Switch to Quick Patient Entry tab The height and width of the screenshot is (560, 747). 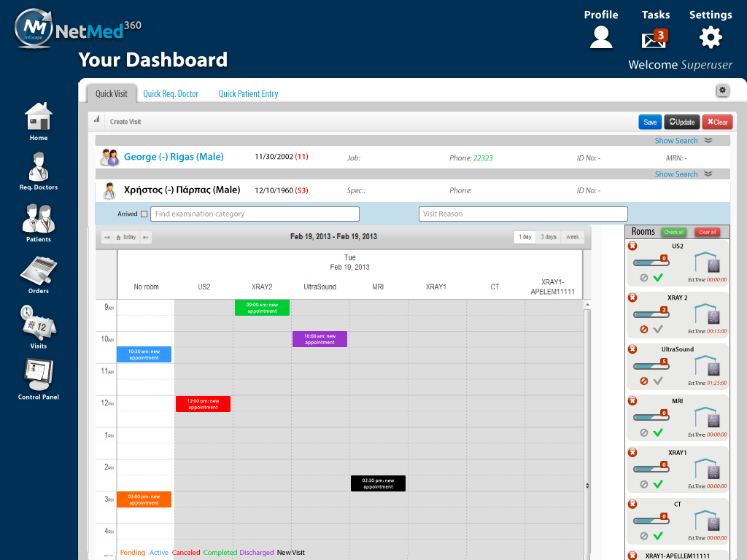tap(248, 94)
